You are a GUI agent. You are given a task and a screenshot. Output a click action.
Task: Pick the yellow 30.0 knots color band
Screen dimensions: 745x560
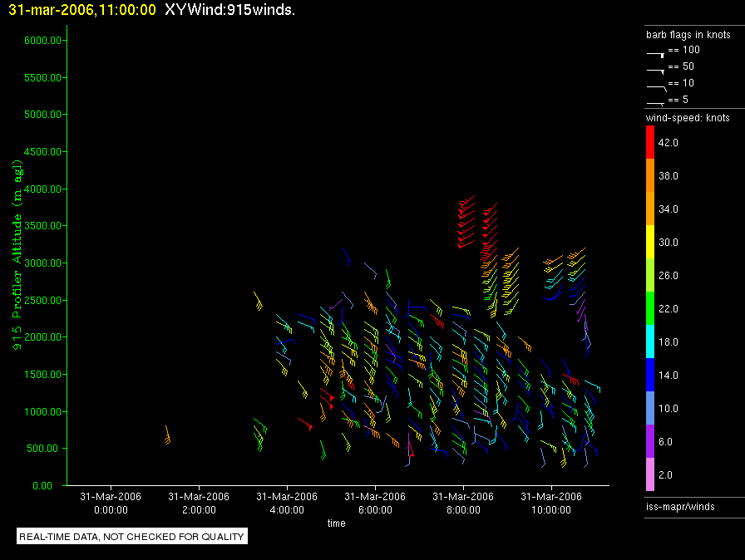[651, 243]
